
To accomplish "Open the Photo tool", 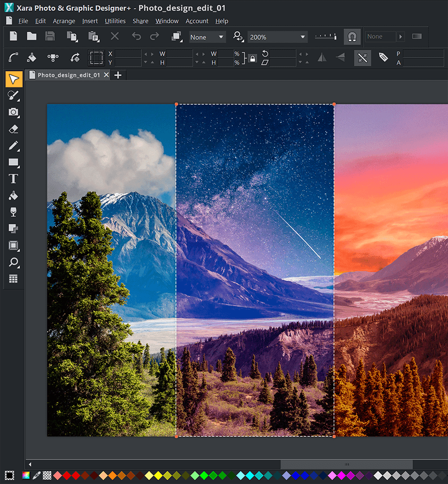I will tap(13, 112).
